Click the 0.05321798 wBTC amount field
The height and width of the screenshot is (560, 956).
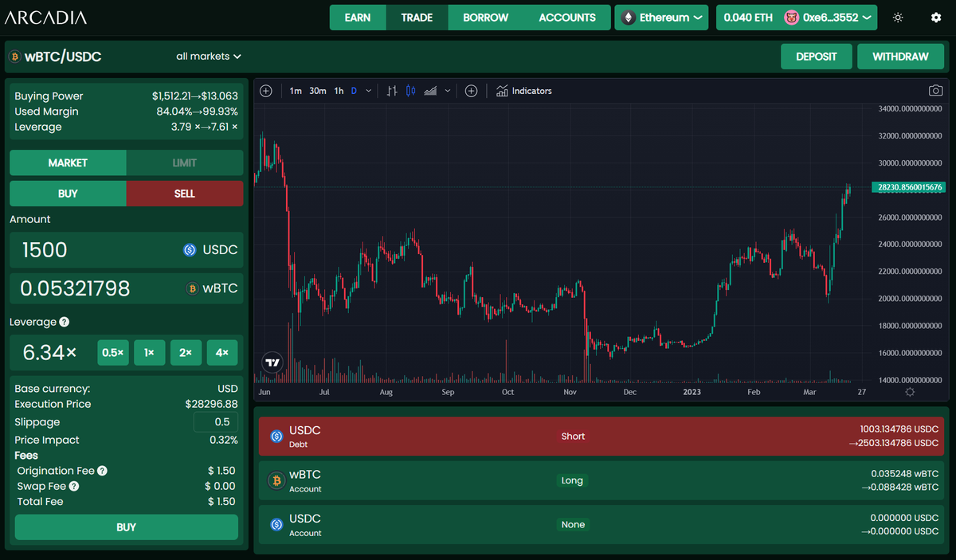click(x=127, y=288)
